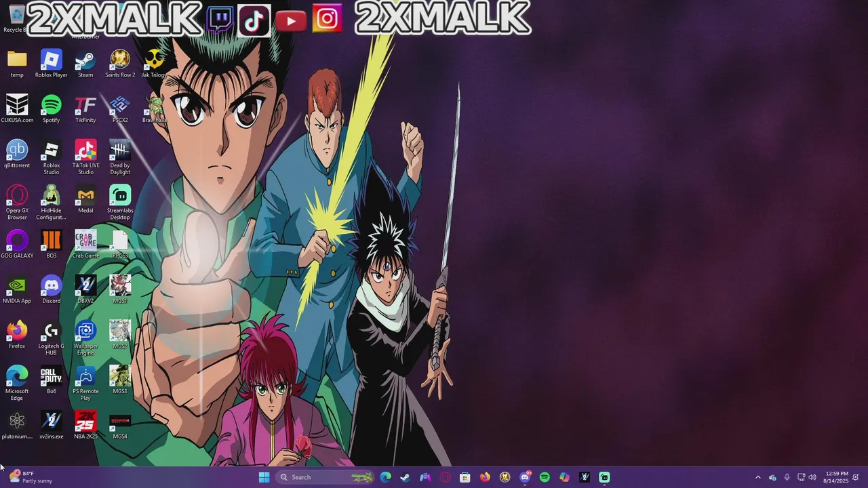Open Steam desktop shortcut

point(85,64)
